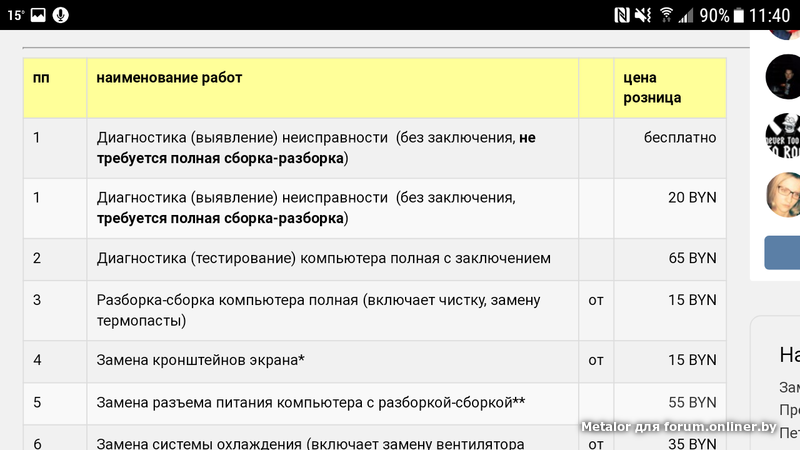Click row number 3 cell

55,310
